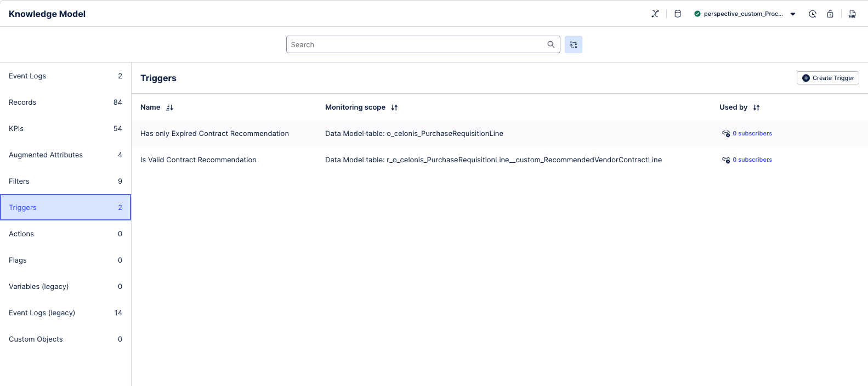Click the magnifier icon in search box
868x386 pixels.
551,44
